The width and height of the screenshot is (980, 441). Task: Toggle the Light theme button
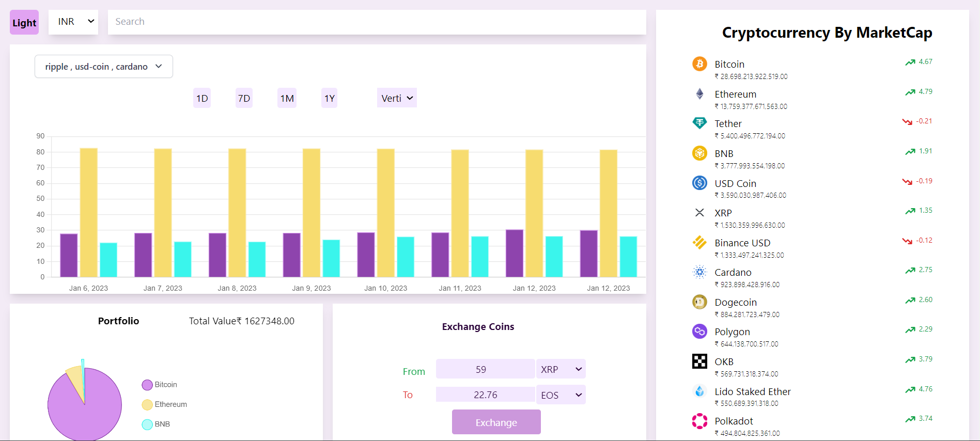[x=24, y=22]
